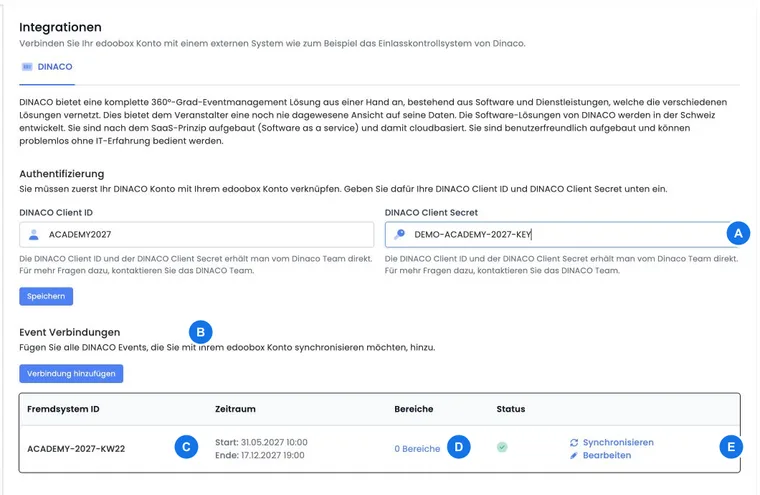Click annotation marker E
This screenshot has width=760, height=495.
731,447
